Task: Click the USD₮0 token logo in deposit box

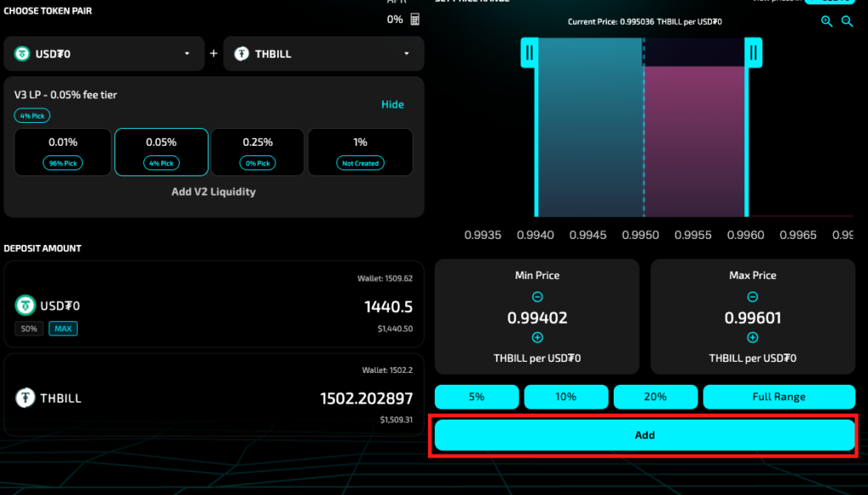Action: point(25,305)
